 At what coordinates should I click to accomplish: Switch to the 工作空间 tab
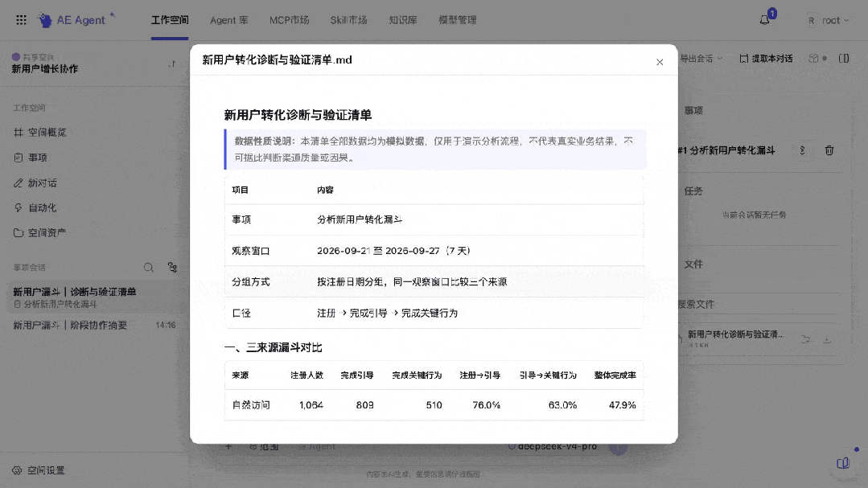[x=170, y=20]
